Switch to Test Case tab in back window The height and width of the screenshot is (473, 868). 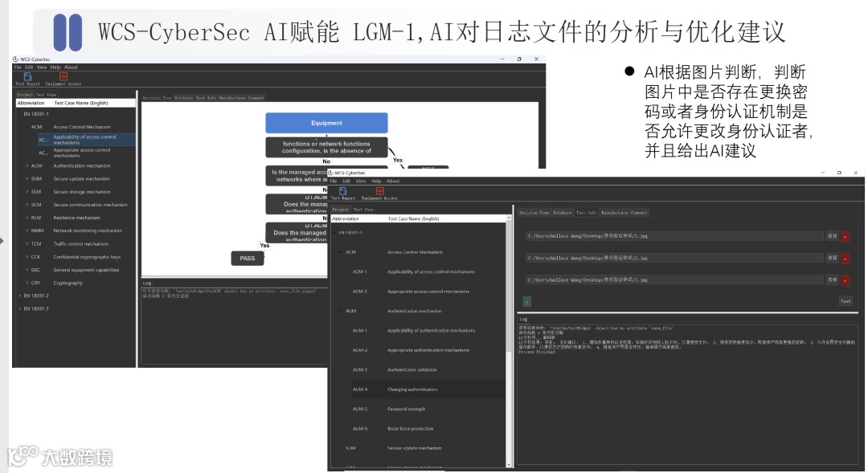pos(47,95)
